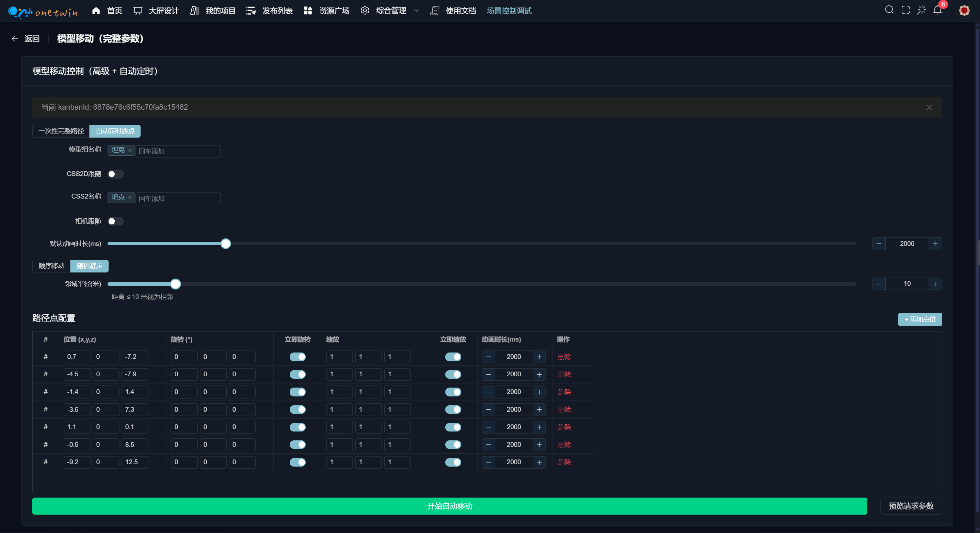980x533 pixels.
Task: Click the search magnifier icon in the header
Action: tap(889, 10)
